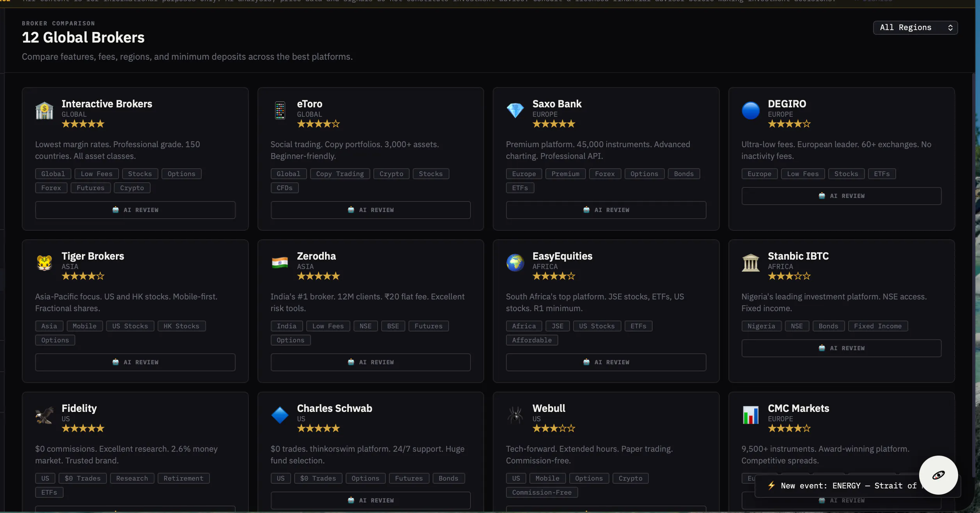This screenshot has height=513, width=980.
Task: Click the Interactive Brokers bank icon
Action: (44, 110)
